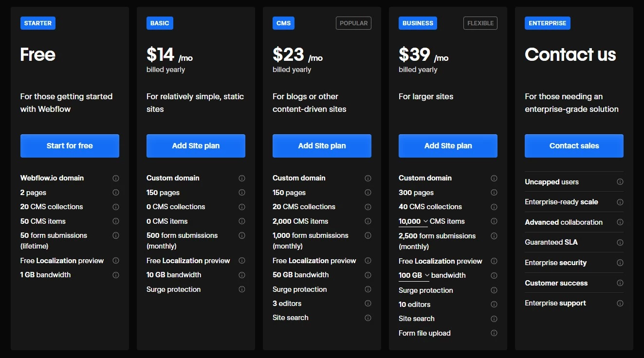The width and height of the screenshot is (644, 358).
Task: Expand the 100 GB bandwidth dropdown
Action: click(414, 275)
